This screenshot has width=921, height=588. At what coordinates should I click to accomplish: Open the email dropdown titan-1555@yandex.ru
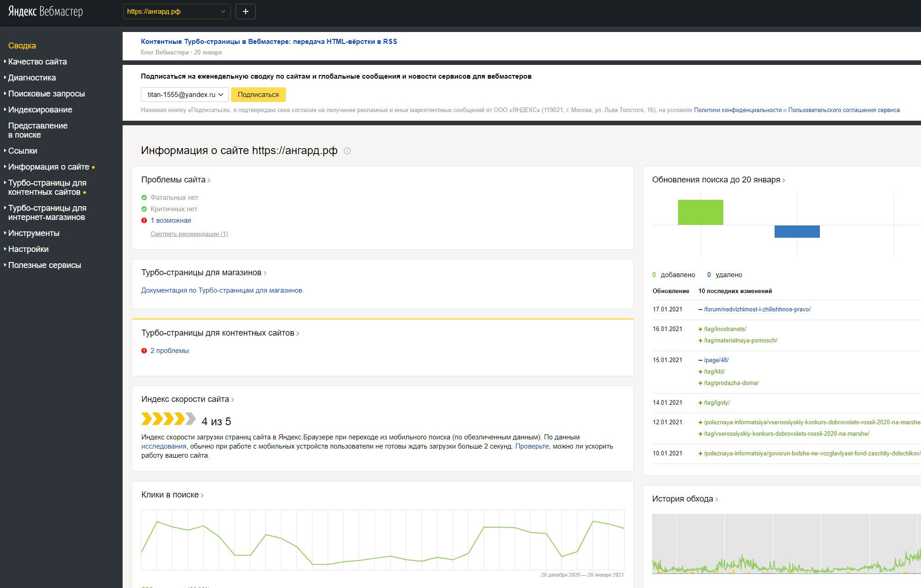pos(184,95)
